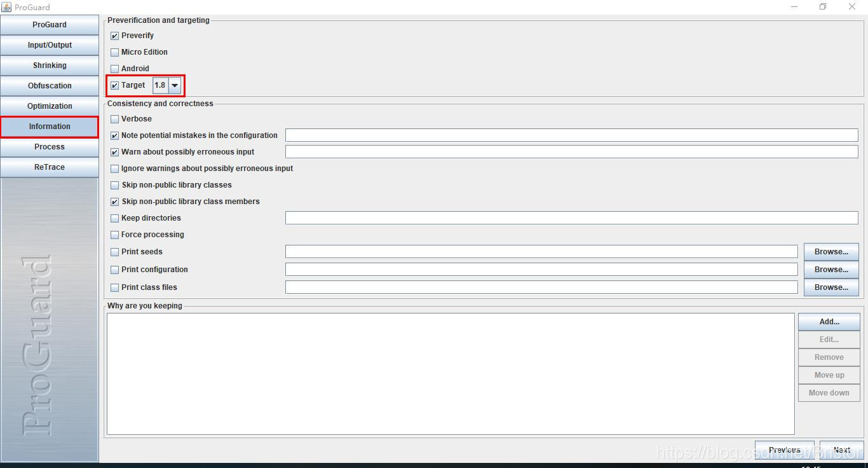Click the disabled Edit... button
The width and height of the screenshot is (868, 468).
click(829, 340)
